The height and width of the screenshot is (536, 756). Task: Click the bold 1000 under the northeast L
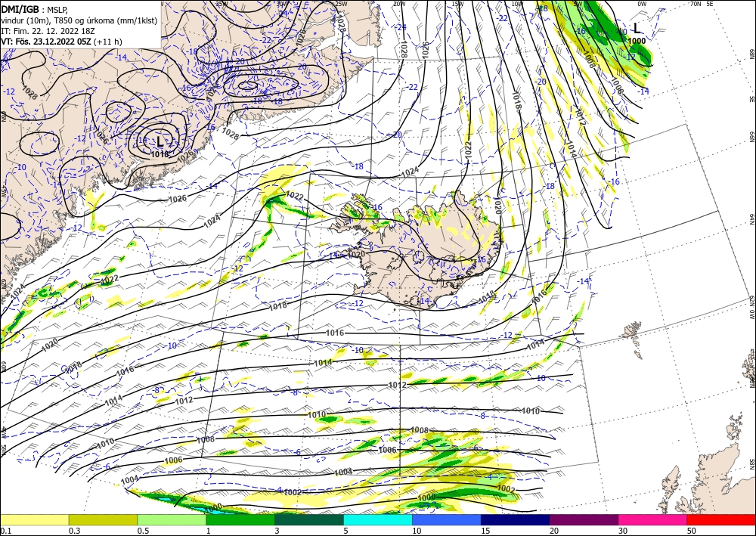tap(637, 41)
